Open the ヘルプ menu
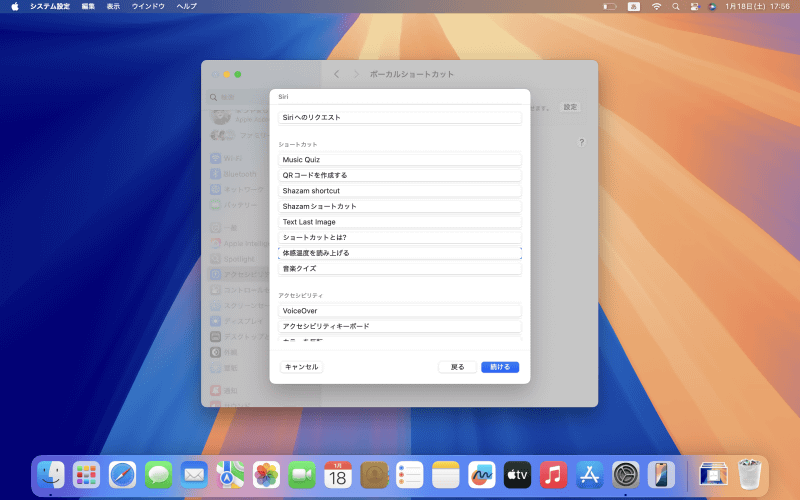The height and width of the screenshot is (500, 800). point(186,6)
